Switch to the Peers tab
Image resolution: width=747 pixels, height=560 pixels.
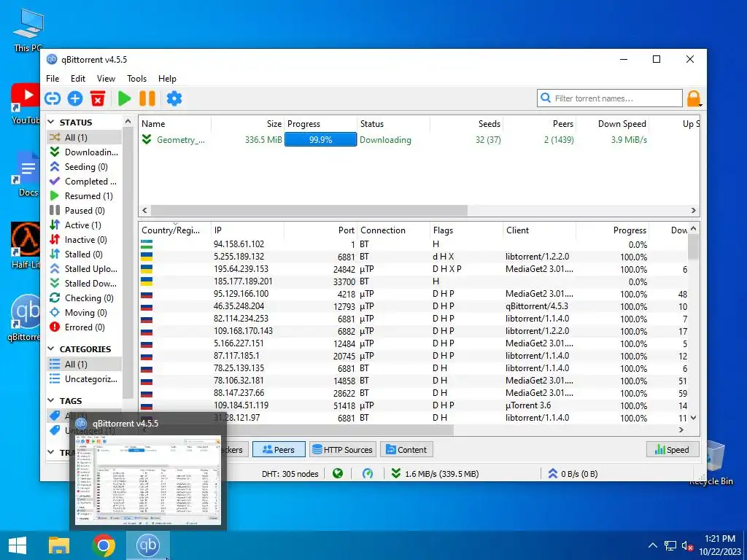[279, 449]
